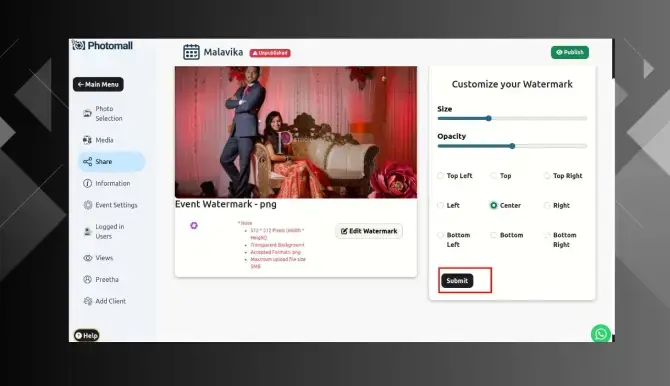Select the Bottom Right position radio
The height and width of the screenshot is (386, 670).
[547, 235]
